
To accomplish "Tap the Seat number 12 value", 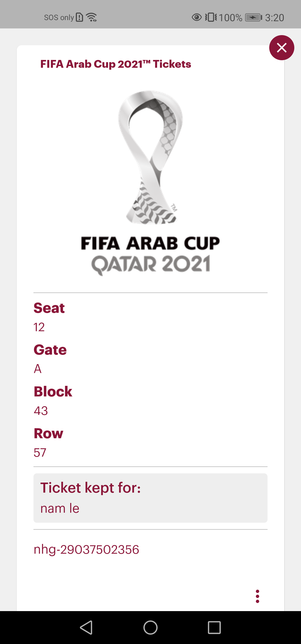I will (x=39, y=327).
